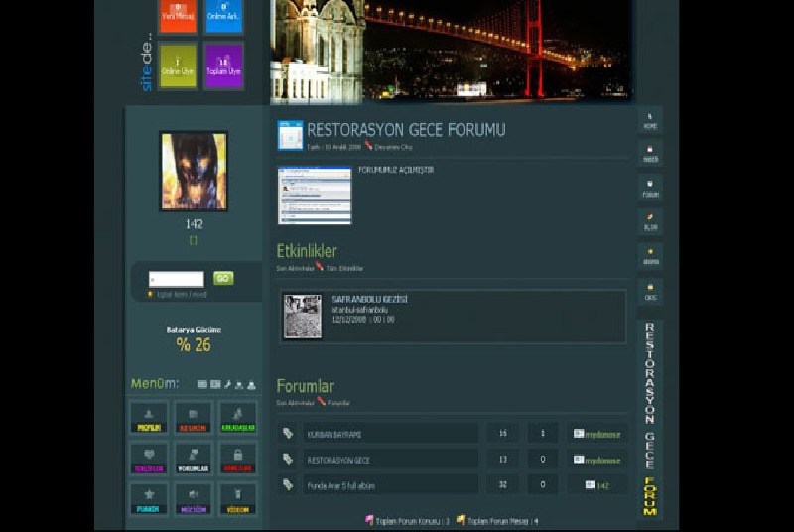Open the white Yorumlar menu tile
This screenshot has width=794, height=532.
[x=193, y=460]
